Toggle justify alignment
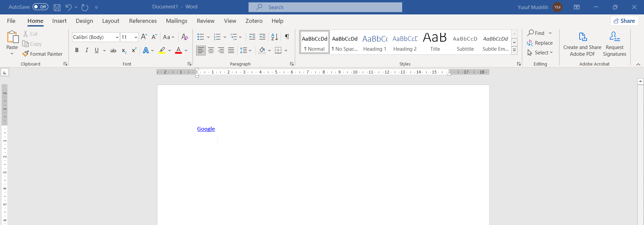The width and height of the screenshot is (644, 225). pos(231,50)
